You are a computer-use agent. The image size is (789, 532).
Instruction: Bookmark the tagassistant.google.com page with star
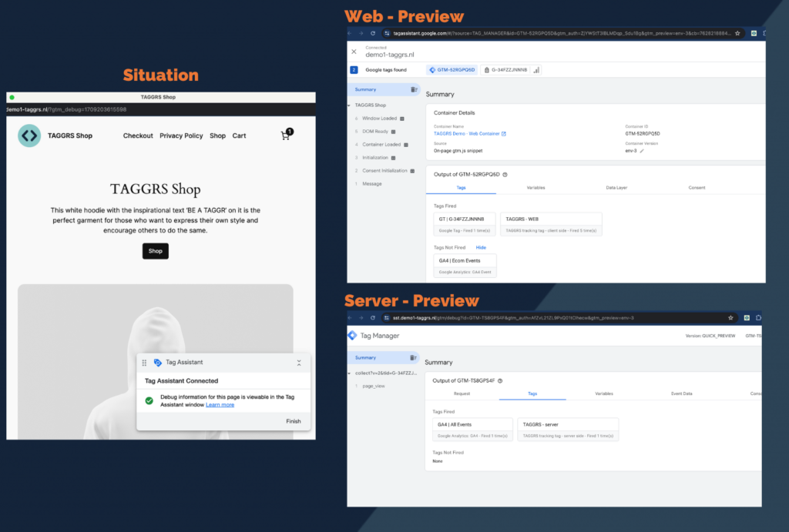pos(737,33)
